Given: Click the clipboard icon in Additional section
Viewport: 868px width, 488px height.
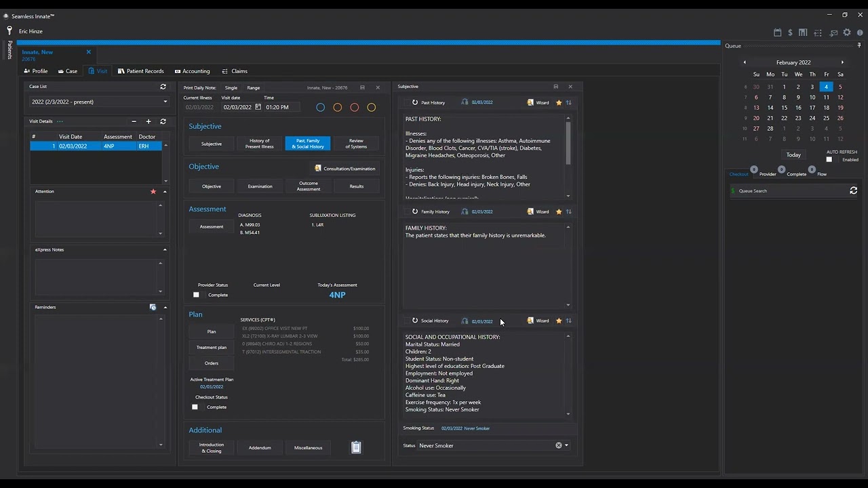Looking at the screenshot, I should (356, 447).
